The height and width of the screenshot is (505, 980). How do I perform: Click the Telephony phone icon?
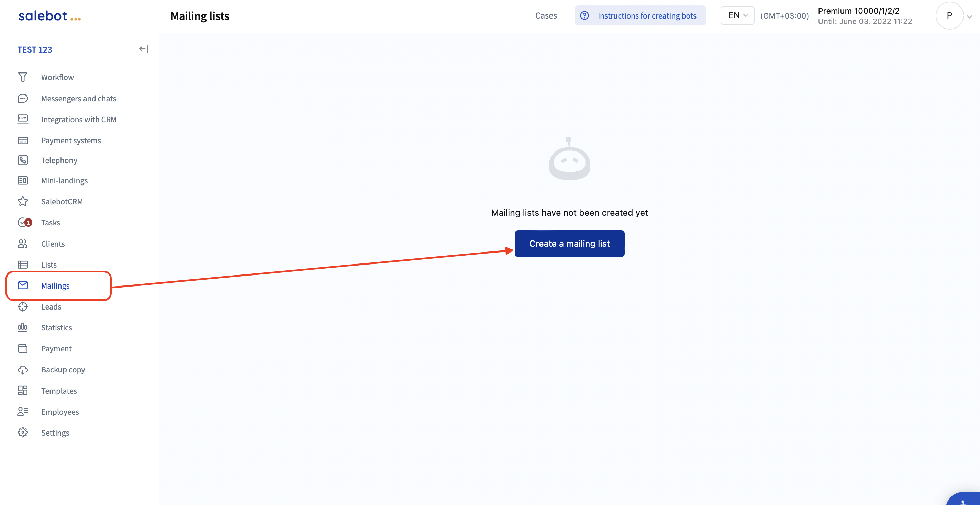23,160
